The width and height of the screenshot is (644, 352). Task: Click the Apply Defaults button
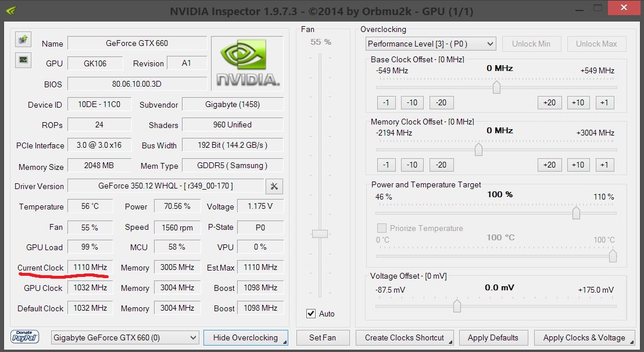(x=493, y=337)
